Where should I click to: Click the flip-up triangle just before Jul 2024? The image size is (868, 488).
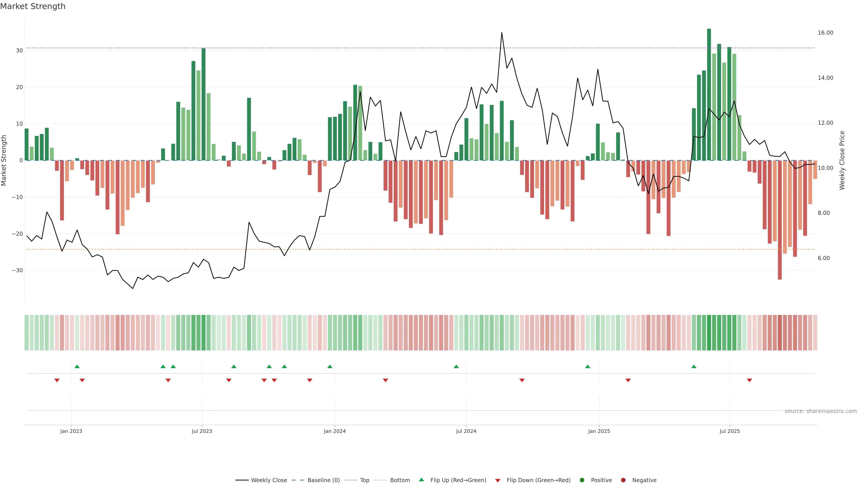click(x=456, y=366)
